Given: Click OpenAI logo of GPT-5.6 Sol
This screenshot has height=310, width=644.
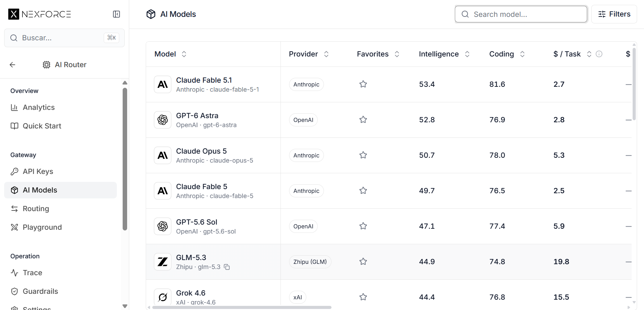Looking at the screenshot, I should click(x=163, y=226).
